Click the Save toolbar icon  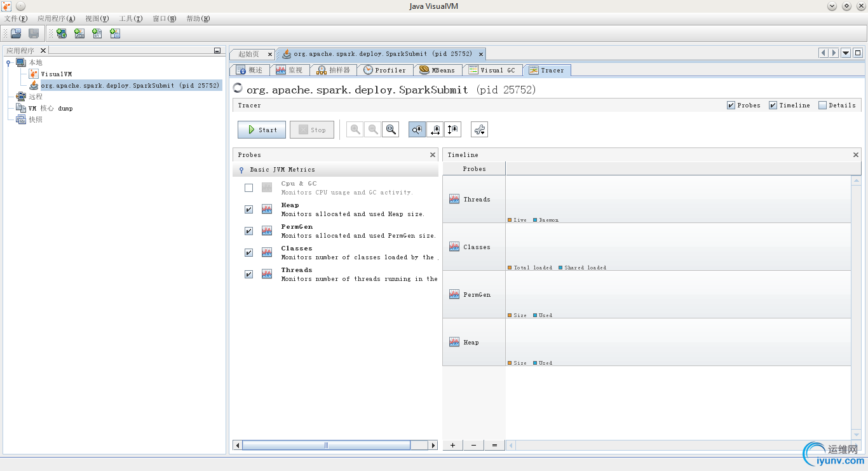pos(34,34)
